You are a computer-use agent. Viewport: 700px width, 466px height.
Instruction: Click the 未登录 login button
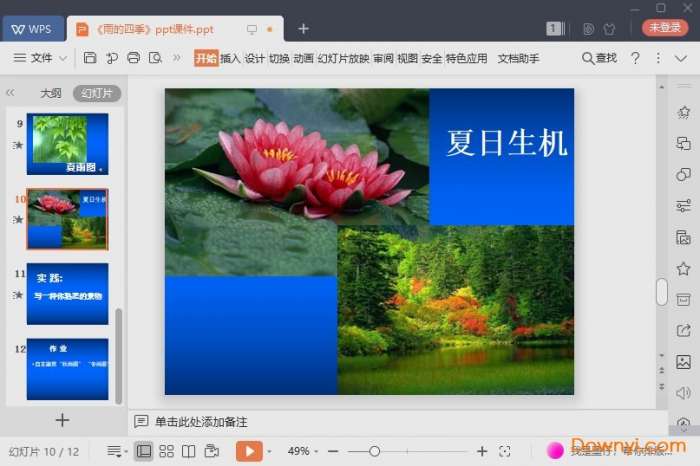point(664,28)
